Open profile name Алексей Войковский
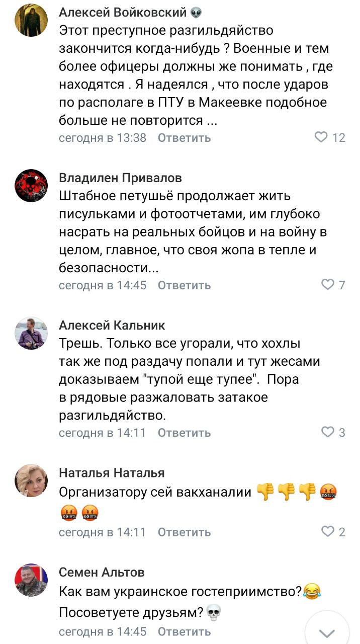The height and width of the screenshot is (644, 360). (x=123, y=13)
